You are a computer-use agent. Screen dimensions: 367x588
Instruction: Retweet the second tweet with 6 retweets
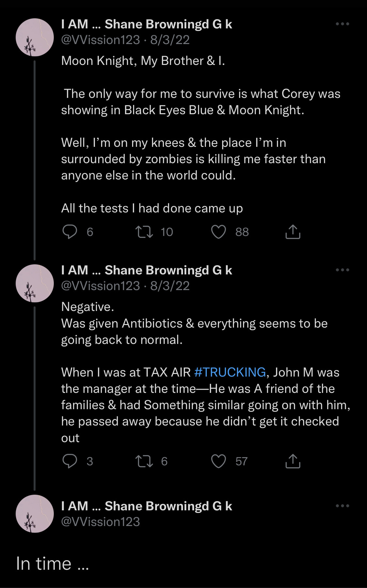pos(144,461)
